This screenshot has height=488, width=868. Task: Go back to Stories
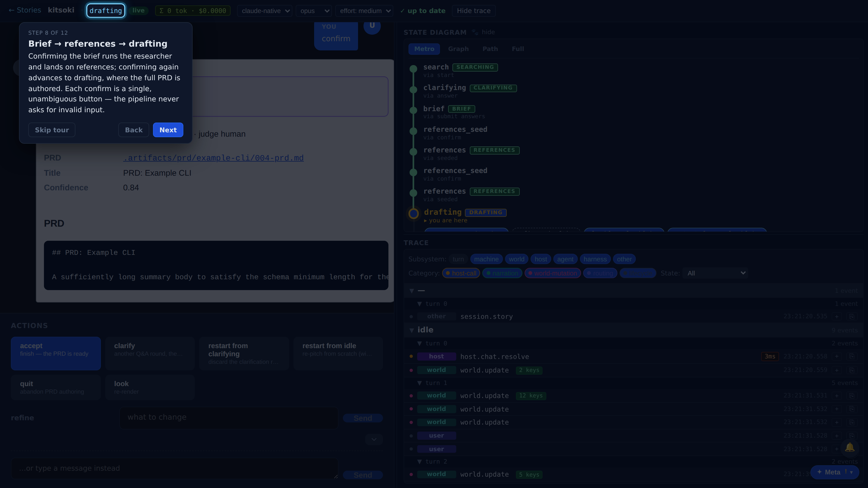pyautogui.click(x=25, y=10)
